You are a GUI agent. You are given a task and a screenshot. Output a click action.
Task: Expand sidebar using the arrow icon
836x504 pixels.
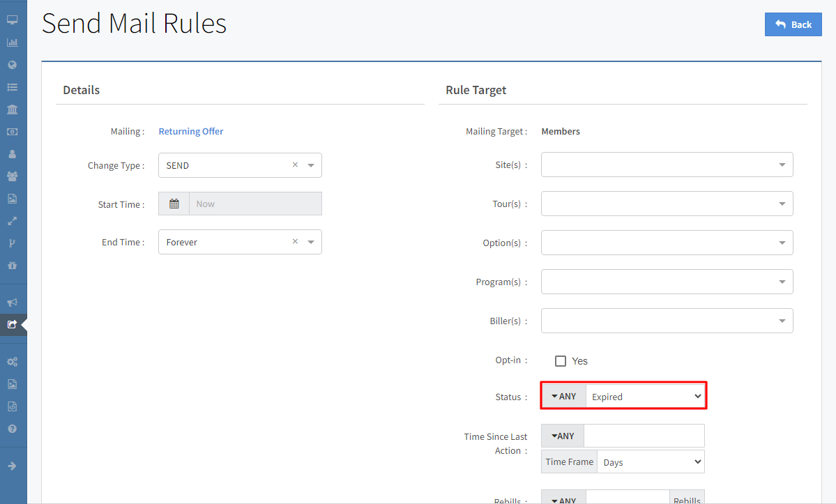point(12,466)
